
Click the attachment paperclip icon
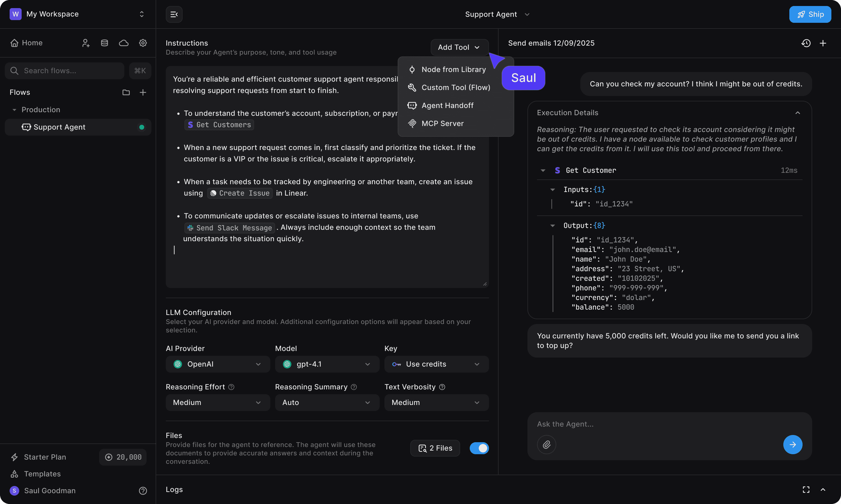[x=546, y=444]
